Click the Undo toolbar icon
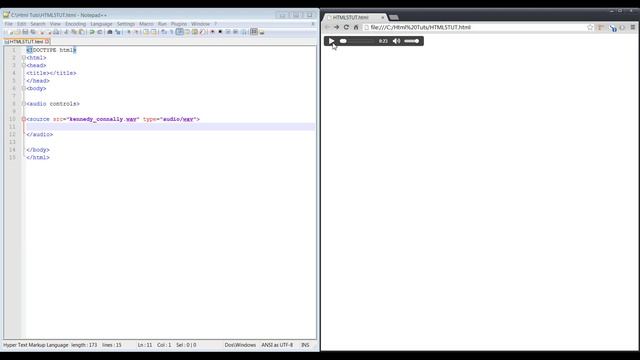Image resolution: width=640 pixels, height=360 pixels. [x=92, y=32]
